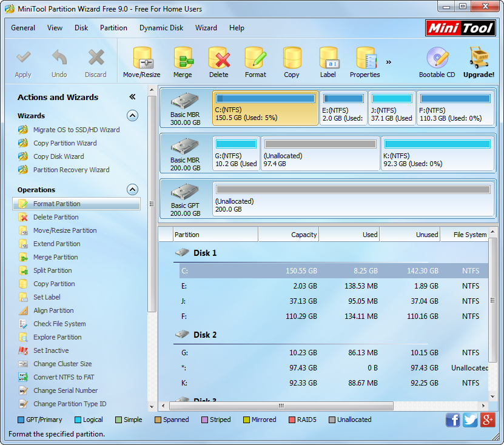Viewport: 504px width, 445px height.
Task: Collapse the Actions and Wizards panel
Action: pos(132,97)
